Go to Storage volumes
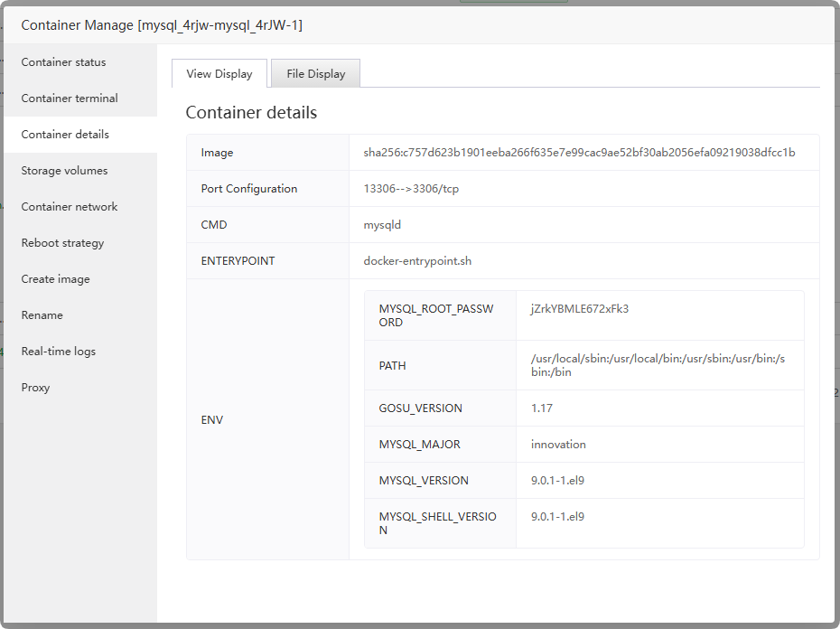The width and height of the screenshot is (840, 629). (x=64, y=171)
